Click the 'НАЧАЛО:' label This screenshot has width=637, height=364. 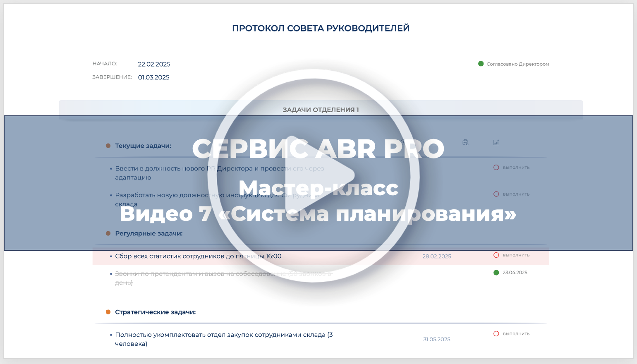point(105,64)
